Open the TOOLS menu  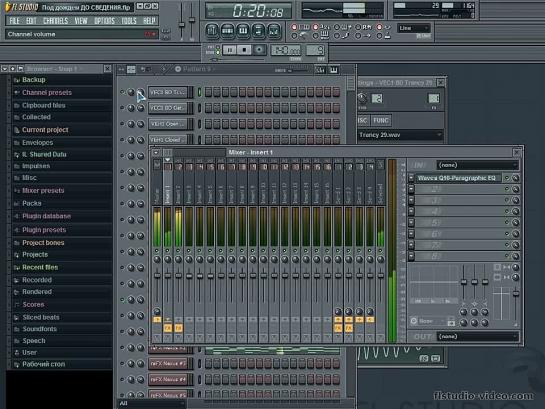click(x=129, y=21)
